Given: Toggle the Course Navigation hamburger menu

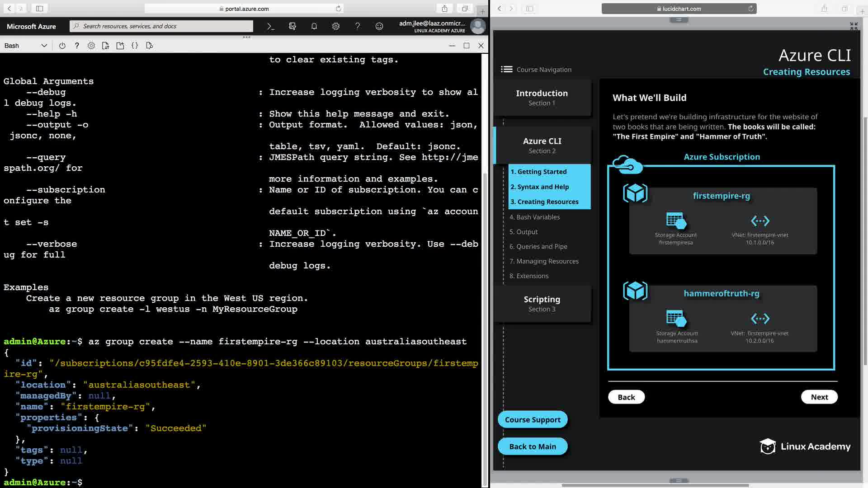Looking at the screenshot, I should (506, 69).
